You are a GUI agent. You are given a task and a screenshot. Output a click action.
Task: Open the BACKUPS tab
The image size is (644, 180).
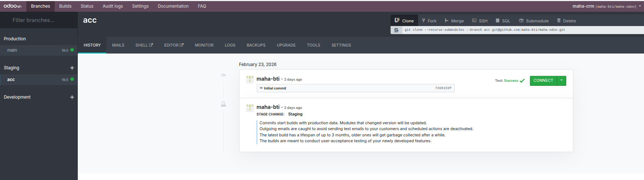[256, 45]
